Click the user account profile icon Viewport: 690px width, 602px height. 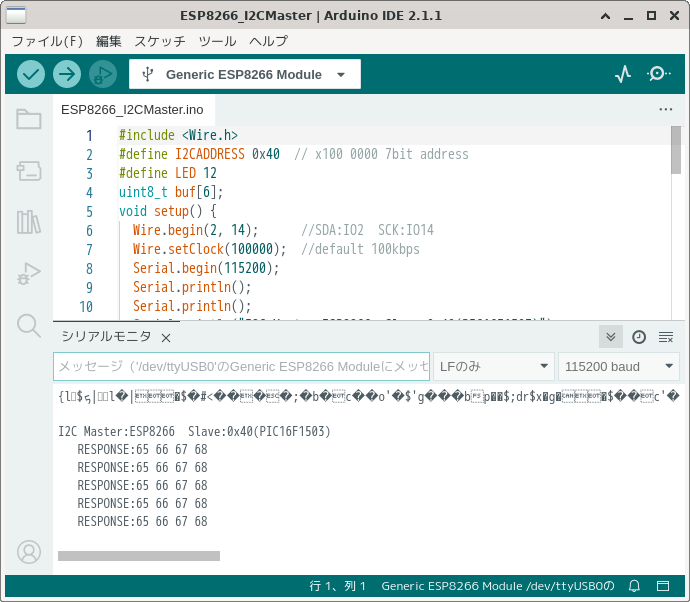29,552
